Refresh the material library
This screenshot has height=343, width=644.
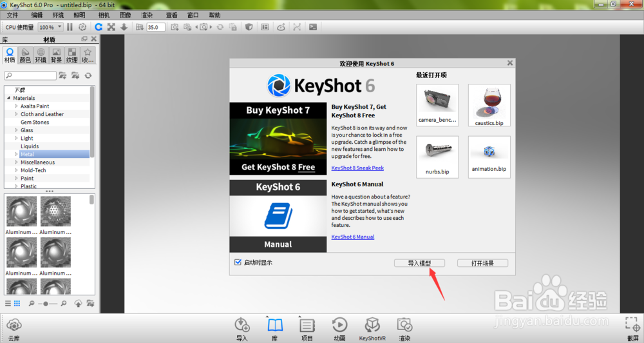[88, 75]
